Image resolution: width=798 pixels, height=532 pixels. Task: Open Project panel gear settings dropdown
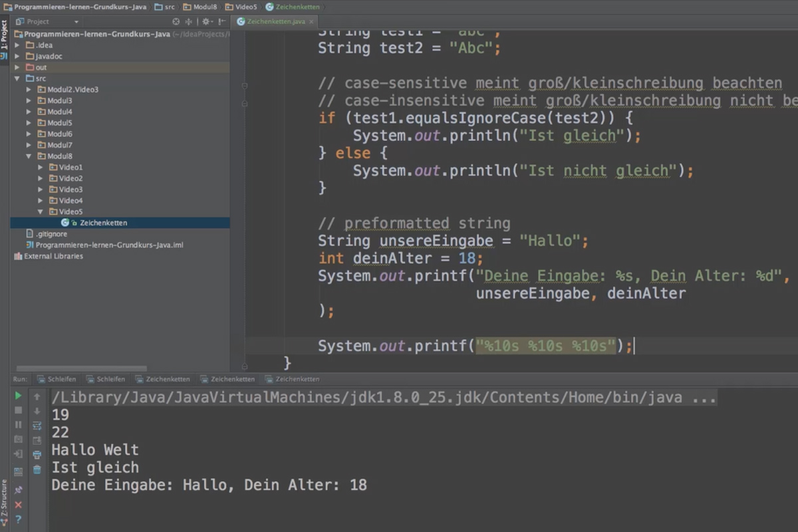tap(207, 21)
